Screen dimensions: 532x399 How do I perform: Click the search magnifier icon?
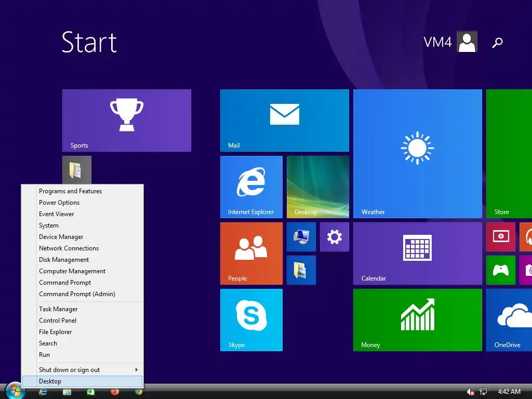(x=497, y=43)
